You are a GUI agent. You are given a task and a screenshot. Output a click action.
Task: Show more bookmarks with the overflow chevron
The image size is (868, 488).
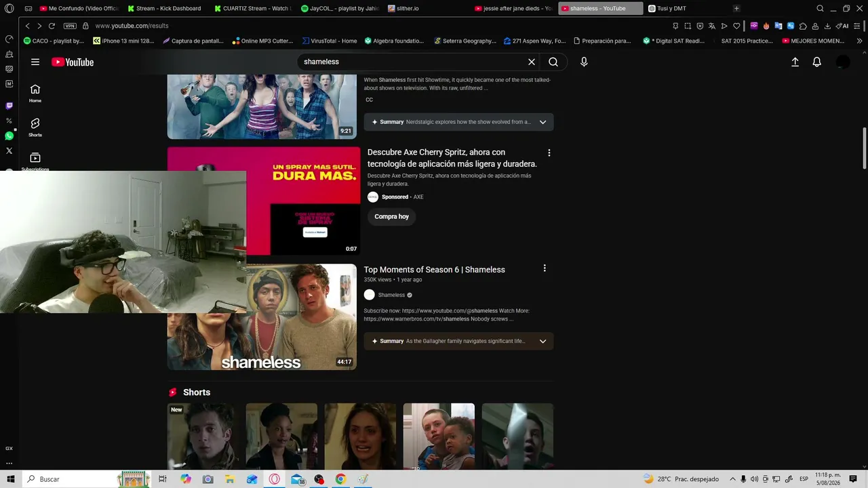click(x=860, y=41)
